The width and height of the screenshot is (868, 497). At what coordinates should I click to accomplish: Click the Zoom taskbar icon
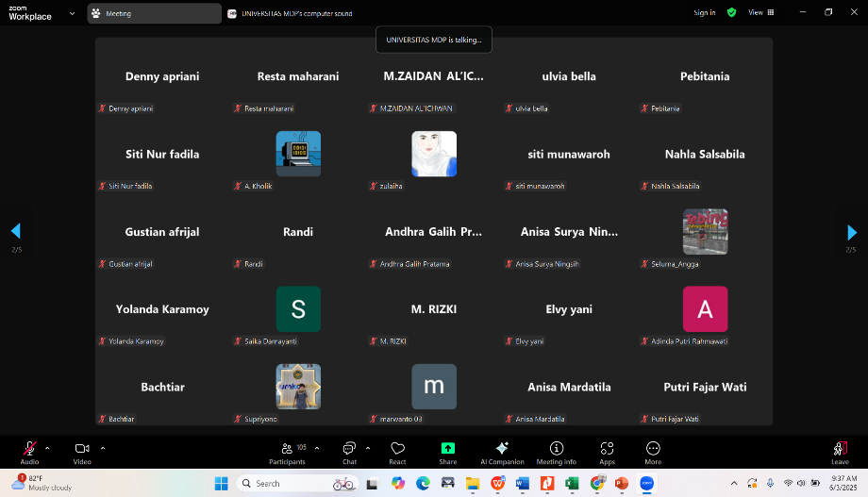pyautogui.click(x=646, y=483)
